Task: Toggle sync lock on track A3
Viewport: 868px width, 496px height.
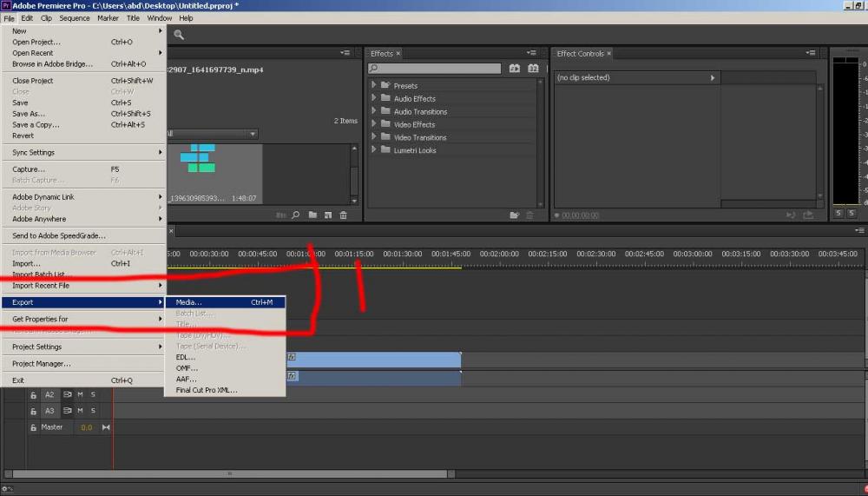Action: 67,411
